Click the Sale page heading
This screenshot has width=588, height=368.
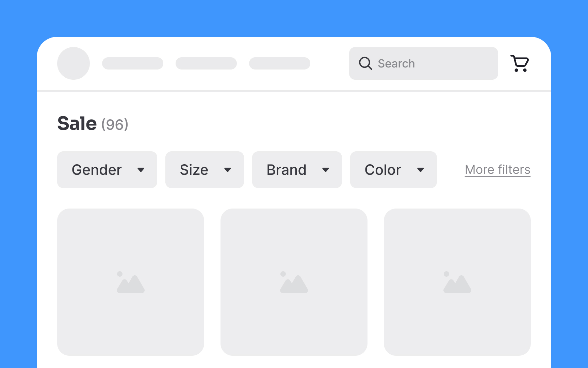click(x=77, y=123)
